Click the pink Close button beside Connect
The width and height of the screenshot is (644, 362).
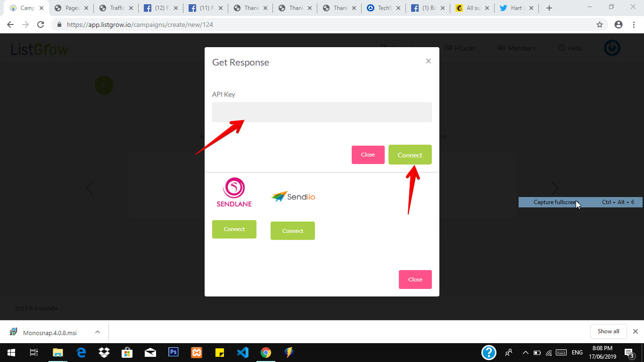[368, 155]
